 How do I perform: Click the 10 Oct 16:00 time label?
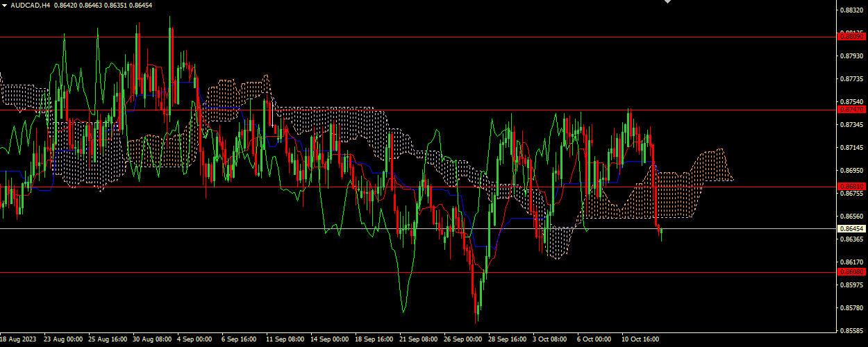641,339
